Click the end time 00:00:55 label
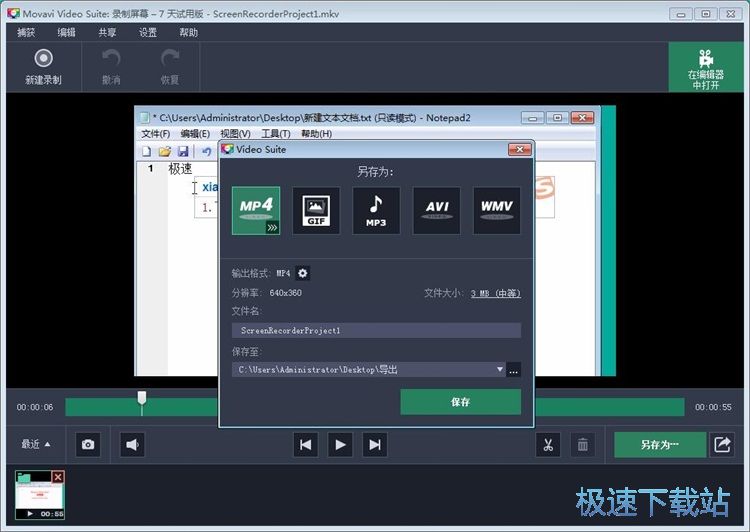 713,407
